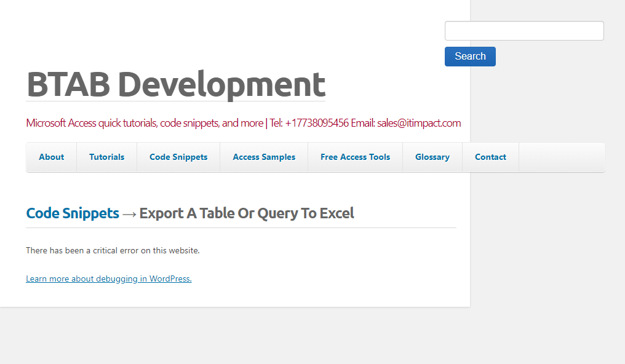625x364 pixels.
Task: Focus the search text field
Action: [x=524, y=31]
